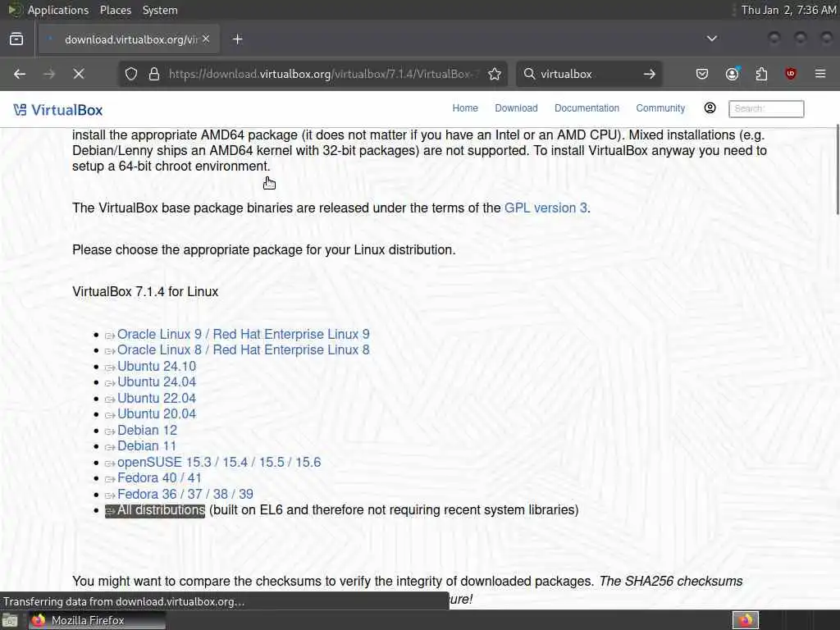
Task: Select the download.virtualbox.org tab
Action: click(x=129, y=39)
